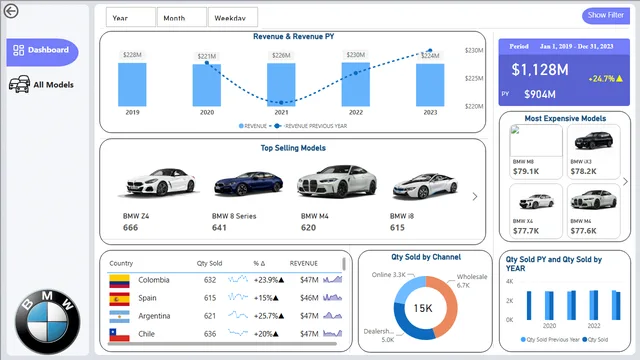Select the 2023 revenue bar

tap(430, 85)
